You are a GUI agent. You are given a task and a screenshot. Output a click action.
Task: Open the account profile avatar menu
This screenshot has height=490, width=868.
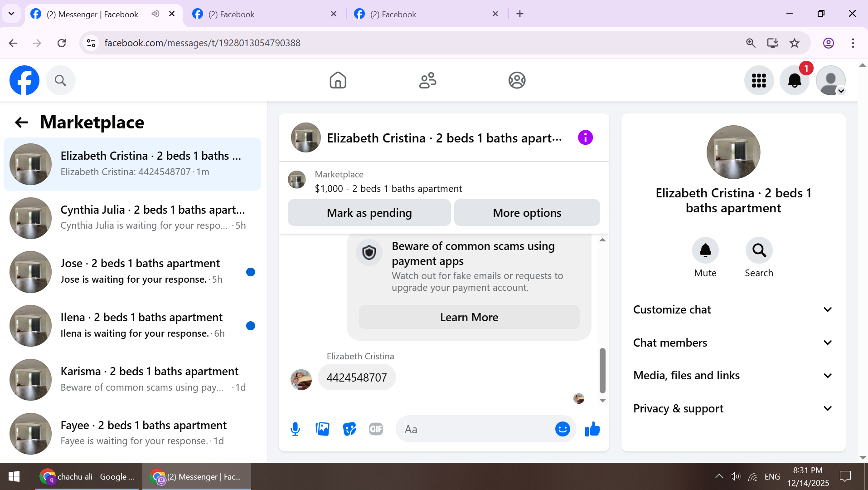point(830,80)
